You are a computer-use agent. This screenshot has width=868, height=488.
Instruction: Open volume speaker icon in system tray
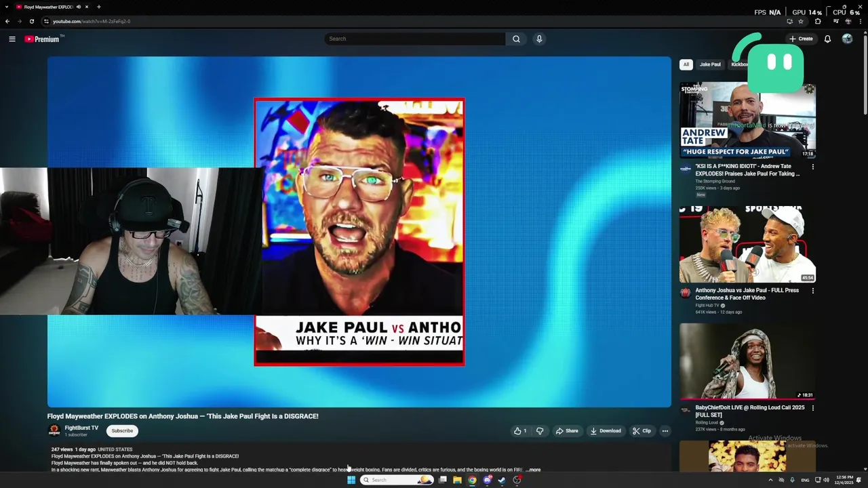click(x=826, y=480)
